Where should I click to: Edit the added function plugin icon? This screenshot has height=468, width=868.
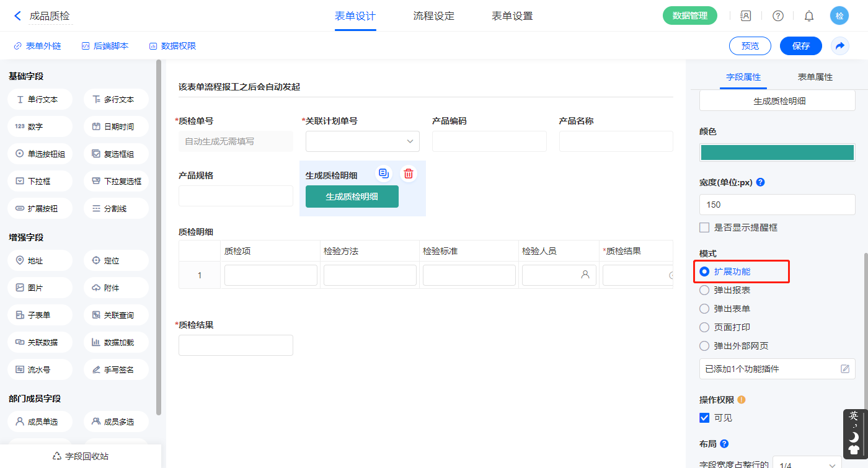[844, 369]
